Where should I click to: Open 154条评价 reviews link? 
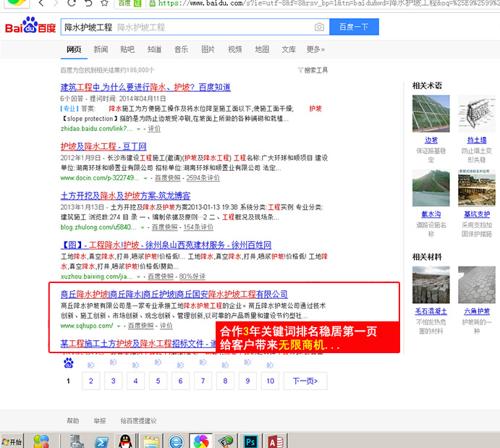pyautogui.click(x=198, y=227)
